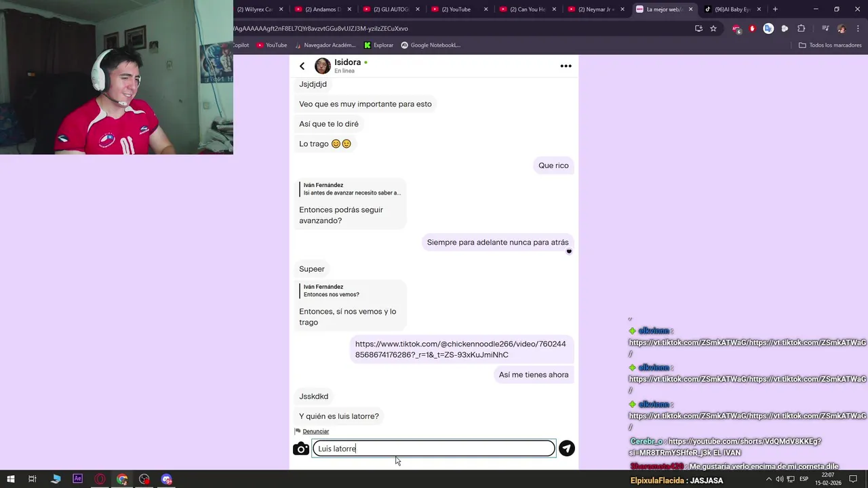This screenshot has height=488, width=868.
Task: Open the Explorar bookmark
Action: click(378, 45)
